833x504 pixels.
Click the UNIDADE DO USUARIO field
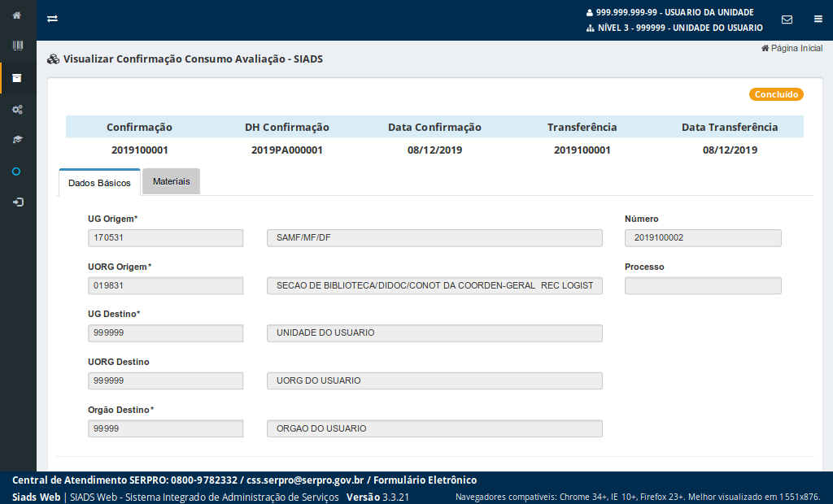tap(434, 333)
